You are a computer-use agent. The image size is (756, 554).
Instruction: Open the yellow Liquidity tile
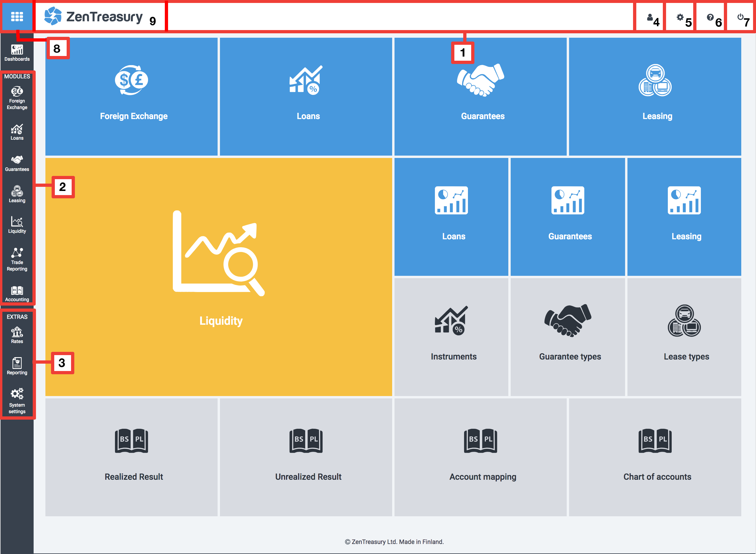click(x=218, y=277)
